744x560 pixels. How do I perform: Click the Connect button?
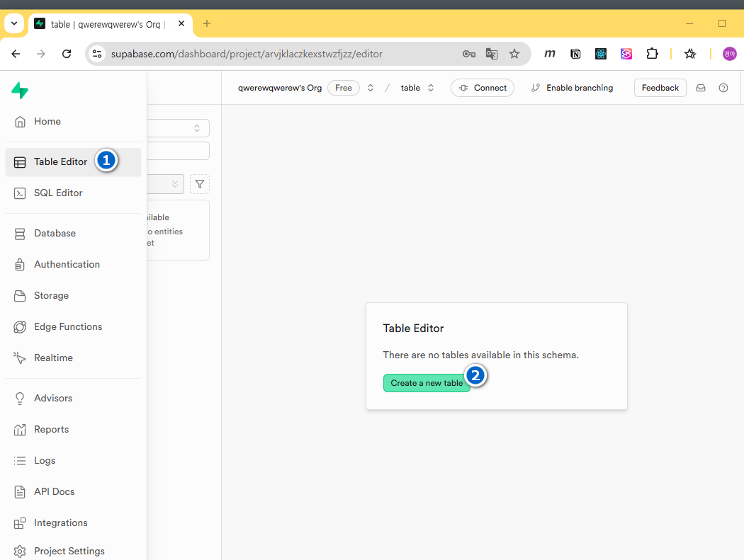tap(483, 88)
